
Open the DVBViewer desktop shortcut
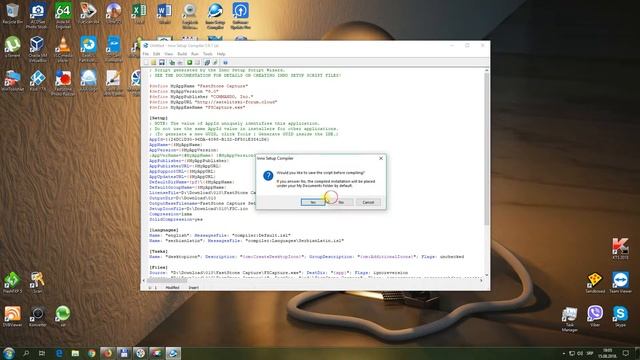(12, 317)
